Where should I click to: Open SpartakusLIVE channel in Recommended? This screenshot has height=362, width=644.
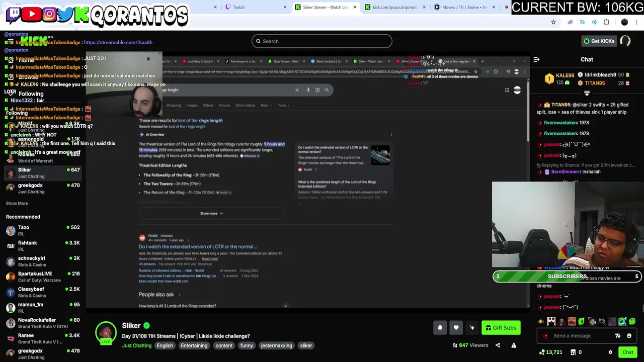coord(43,277)
